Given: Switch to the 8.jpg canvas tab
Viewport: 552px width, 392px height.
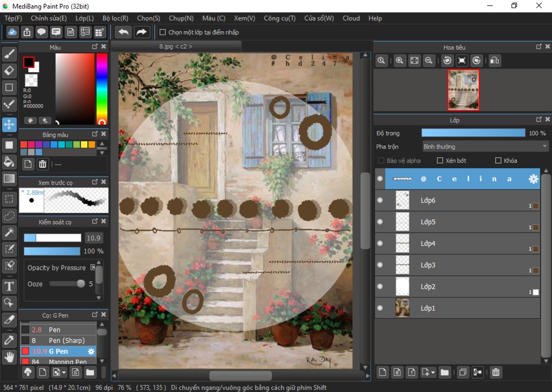Looking at the screenshot, I should click(176, 46).
